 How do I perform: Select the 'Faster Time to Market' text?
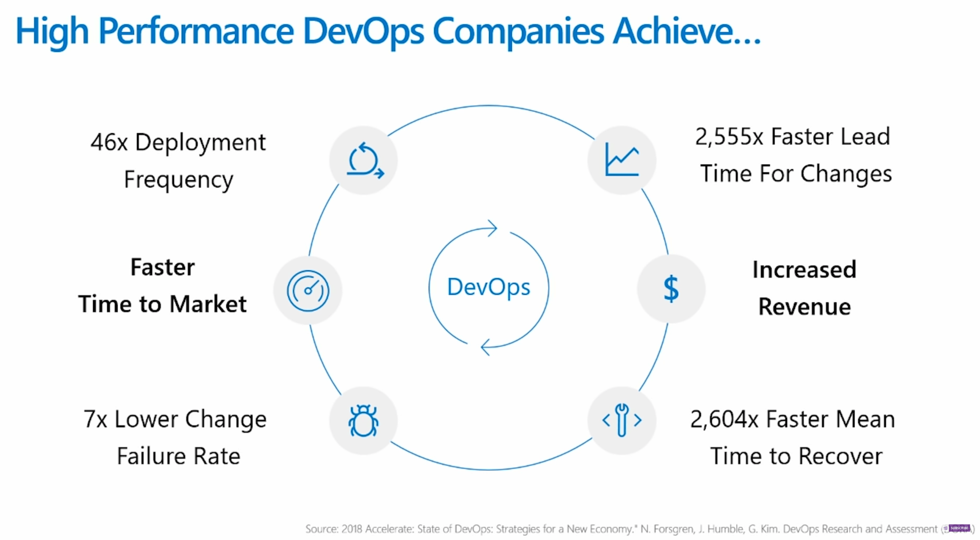point(163,286)
